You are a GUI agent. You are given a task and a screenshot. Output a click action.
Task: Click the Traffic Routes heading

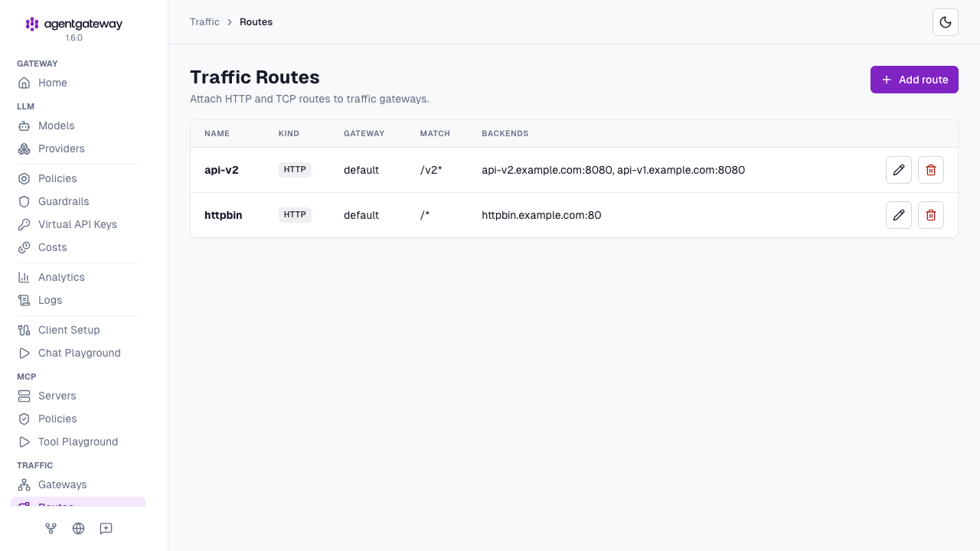(255, 77)
